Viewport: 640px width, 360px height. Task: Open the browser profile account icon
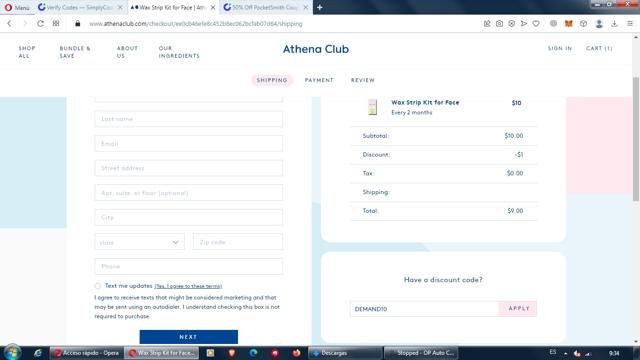(599, 24)
